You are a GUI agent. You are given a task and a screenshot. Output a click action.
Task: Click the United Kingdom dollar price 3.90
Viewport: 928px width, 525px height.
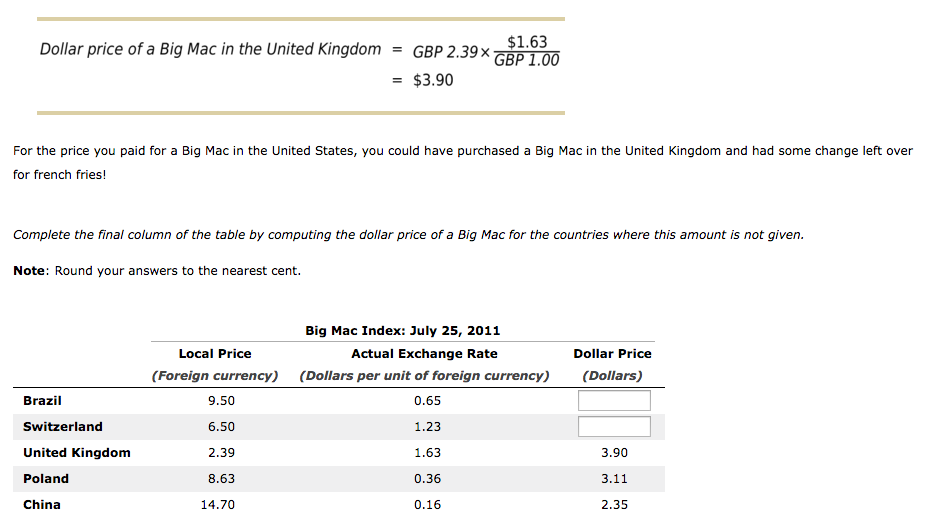click(614, 453)
